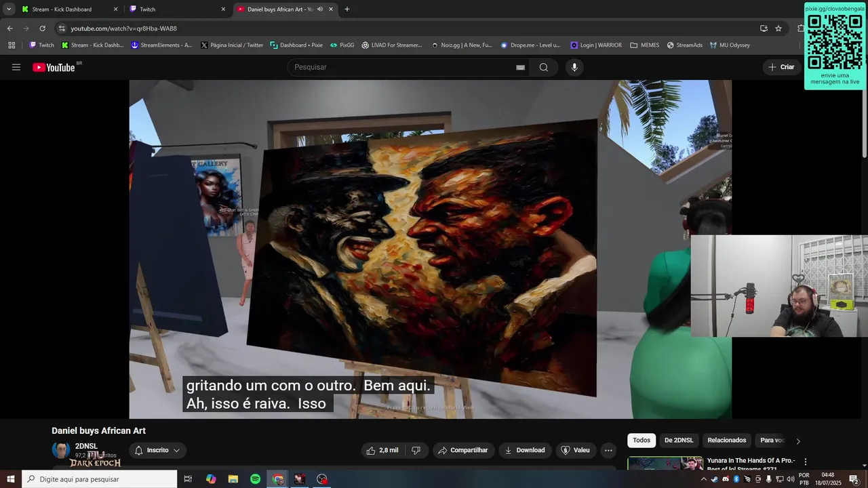Open the tab search dropdown arrow
The height and width of the screenshot is (488, 868).
point(9,9)
